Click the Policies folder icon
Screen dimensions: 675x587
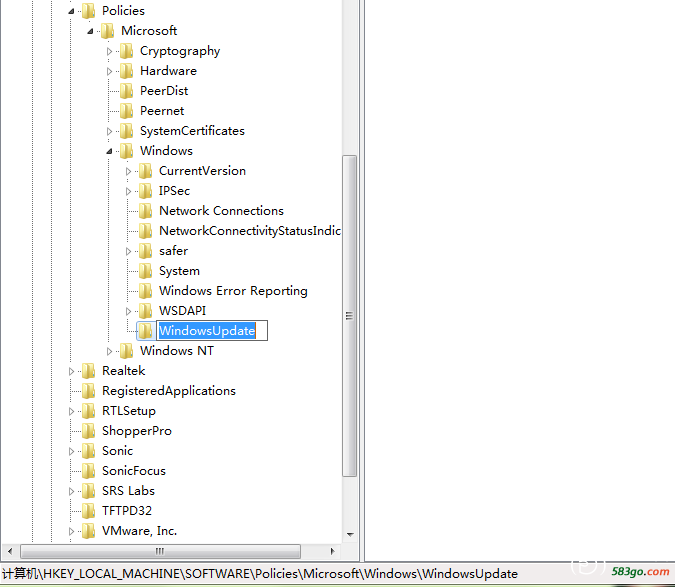coord(88,11)
